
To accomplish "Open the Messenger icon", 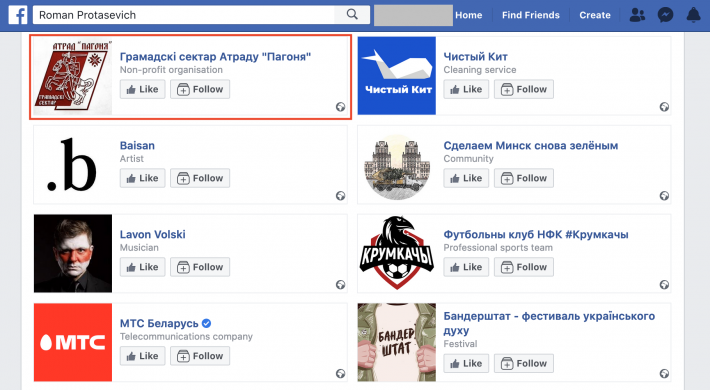I will pyautogui.click(x=665, y=15).
